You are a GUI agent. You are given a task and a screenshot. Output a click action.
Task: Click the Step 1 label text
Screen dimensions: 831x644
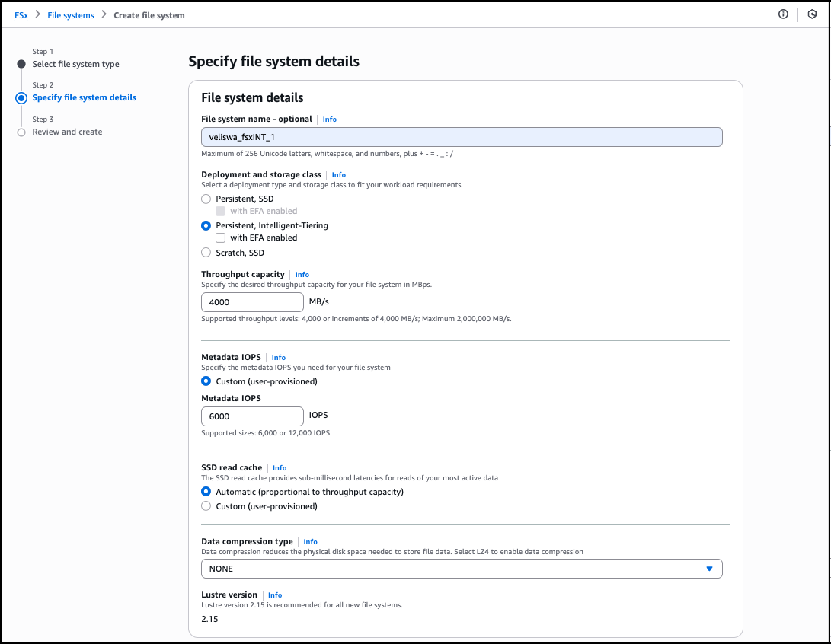tap(43, 51)
